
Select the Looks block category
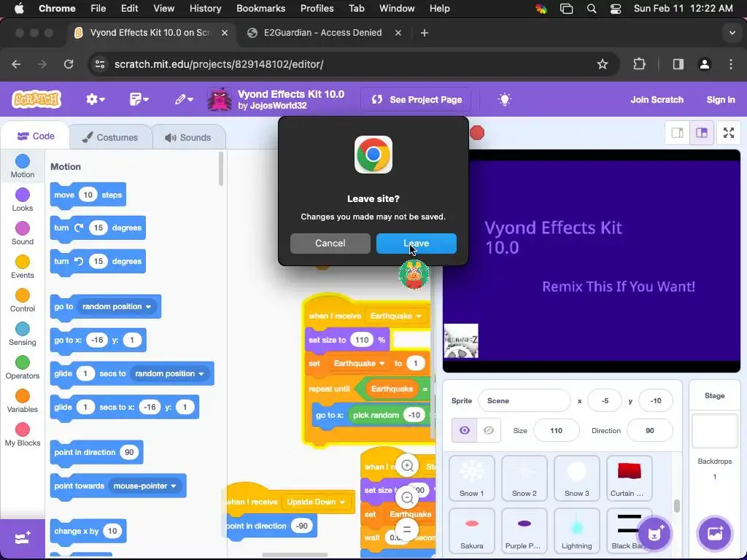[23, 200]
